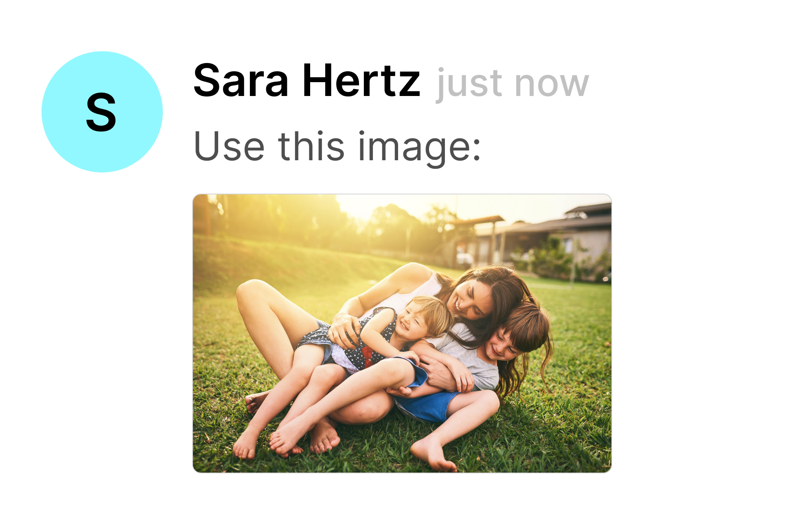Click the word "image:" in the message
Image resolution: width=797 pixels, height=532 pixels.
pos(419,147)
